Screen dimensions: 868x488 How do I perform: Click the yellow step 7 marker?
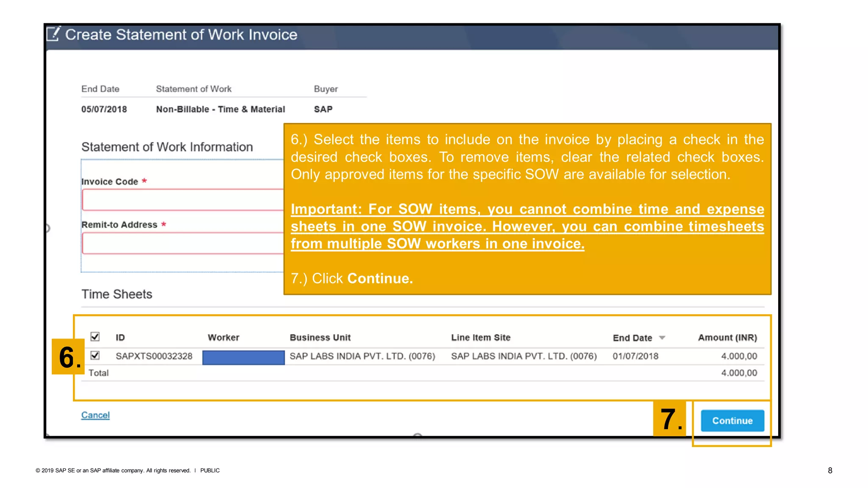click(670, 419)
